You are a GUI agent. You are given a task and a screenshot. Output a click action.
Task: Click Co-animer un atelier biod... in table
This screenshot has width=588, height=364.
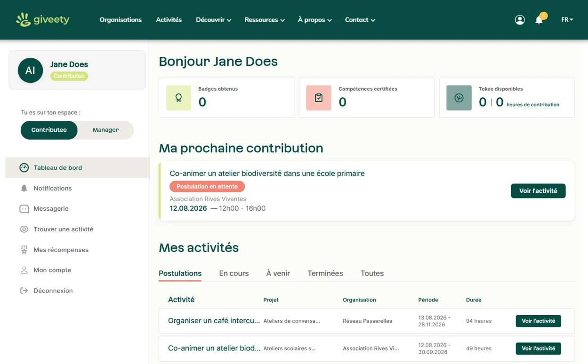(x=214, y=348)
